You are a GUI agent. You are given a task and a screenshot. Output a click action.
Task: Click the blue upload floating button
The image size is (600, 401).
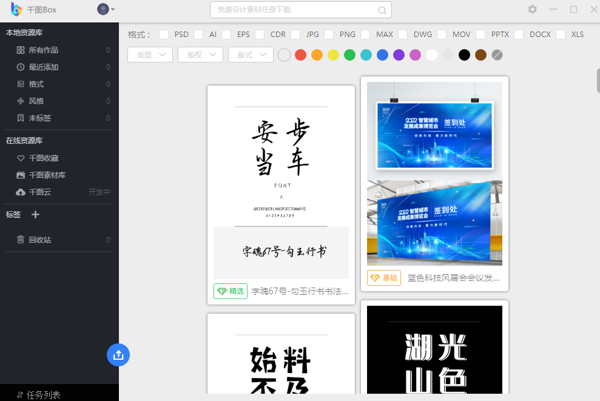click(118, 354)
